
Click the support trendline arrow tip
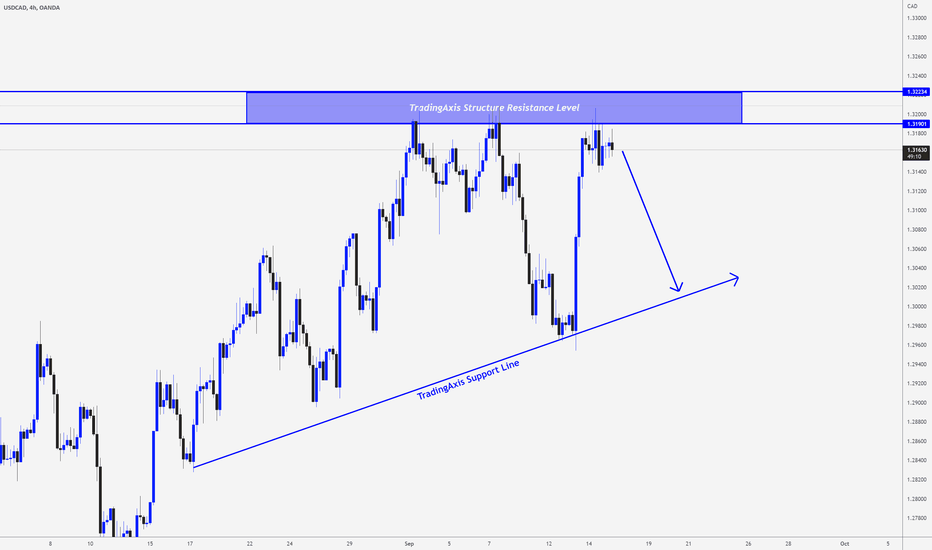tap(735, 278)
